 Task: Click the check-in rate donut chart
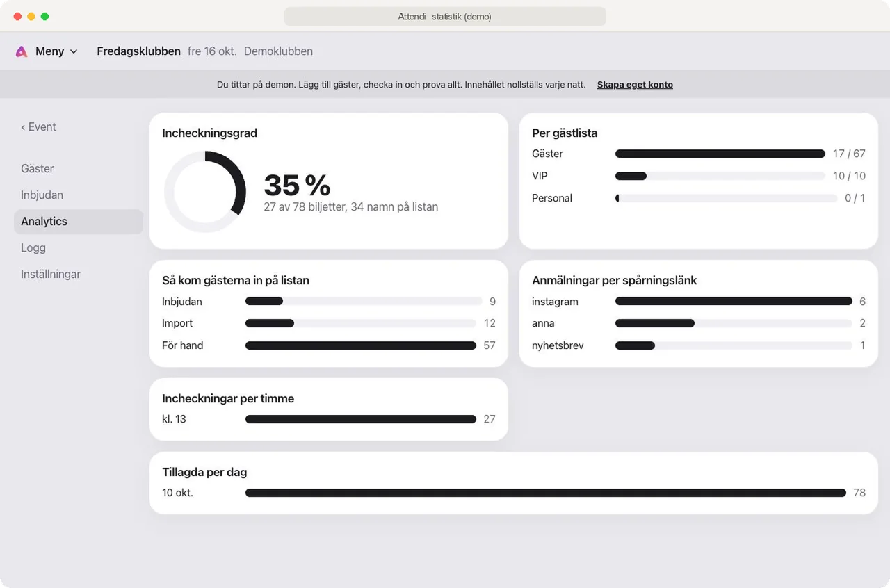205,193
